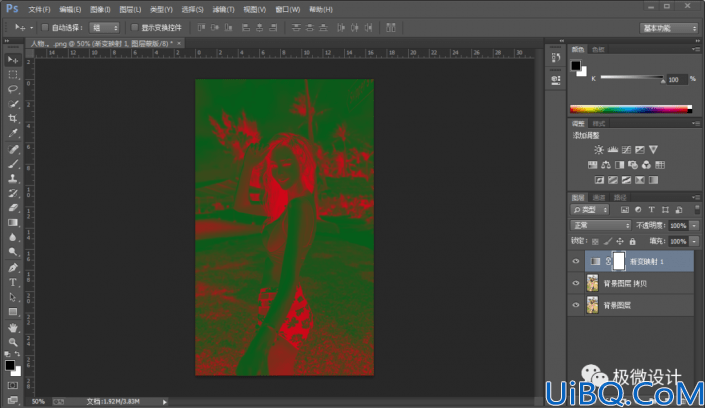The height and width of the screenshot is (408, 705).
Task: Open the 组 auto-select dropdown
Action: tap(104, 28)
